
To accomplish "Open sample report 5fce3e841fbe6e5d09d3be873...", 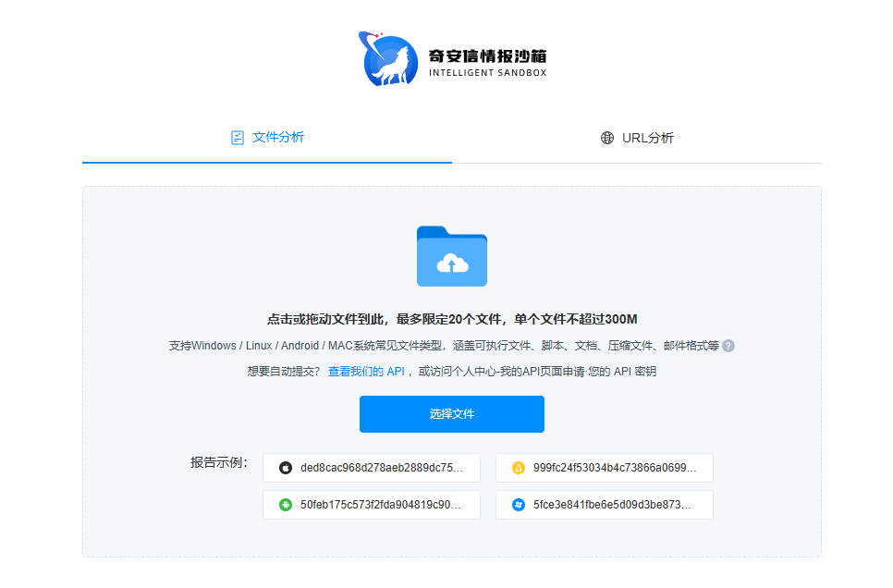I will 605,505.
